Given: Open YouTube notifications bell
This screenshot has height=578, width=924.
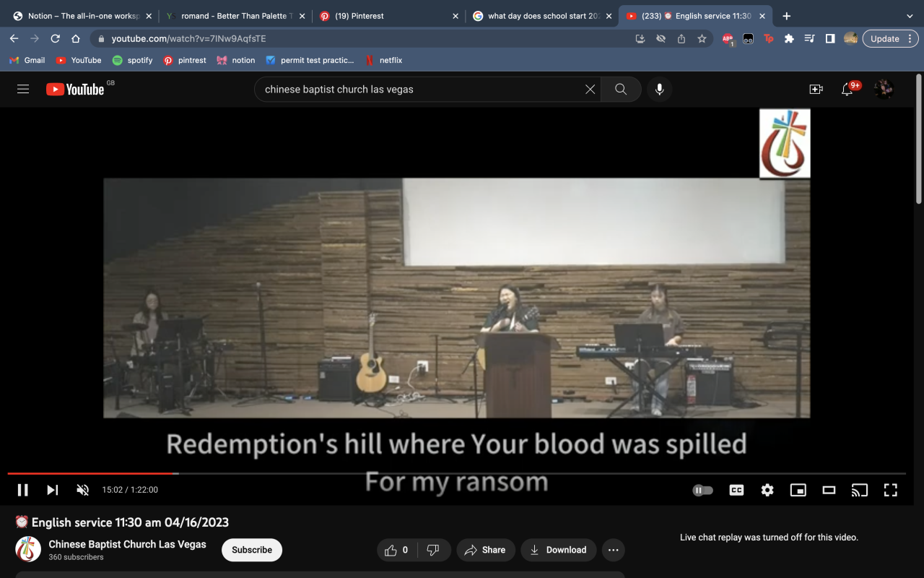Looking at the screenshot, I should [x=848, y=89].
